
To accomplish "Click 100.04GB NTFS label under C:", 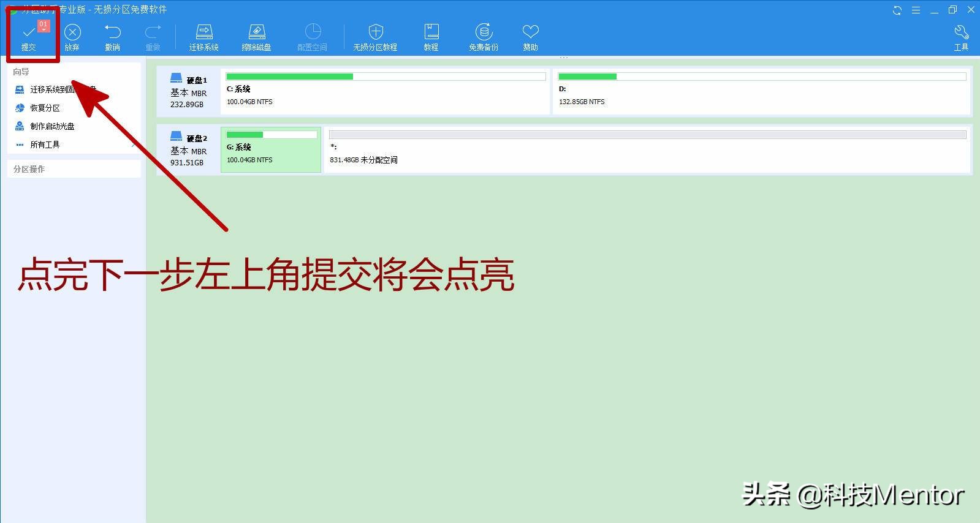I will [x=249, y=102].
